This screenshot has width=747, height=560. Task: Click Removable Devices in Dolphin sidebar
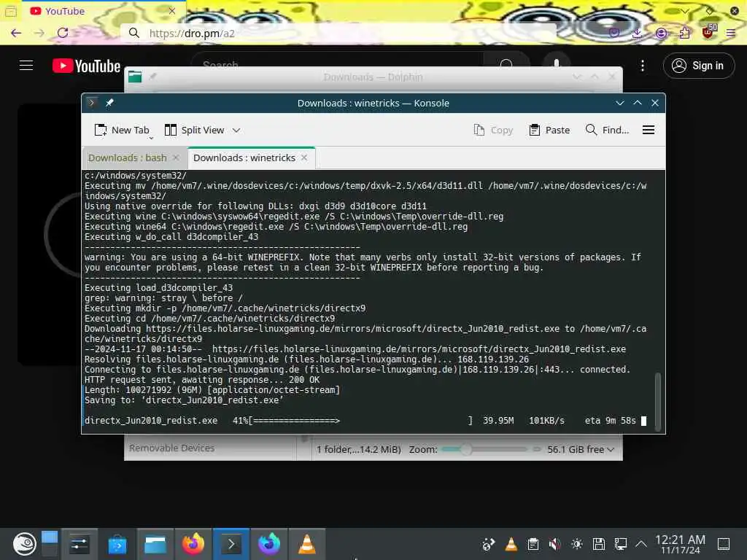(171, 448)
